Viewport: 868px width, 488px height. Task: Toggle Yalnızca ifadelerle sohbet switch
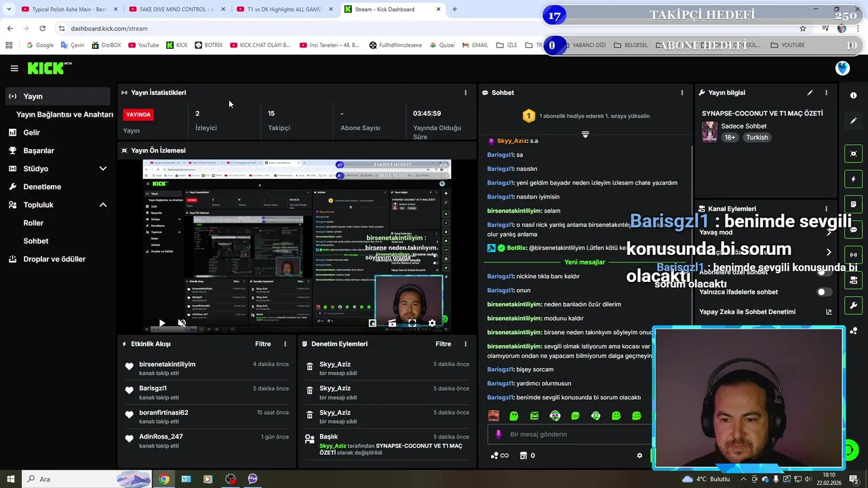[x=824, y=292]
